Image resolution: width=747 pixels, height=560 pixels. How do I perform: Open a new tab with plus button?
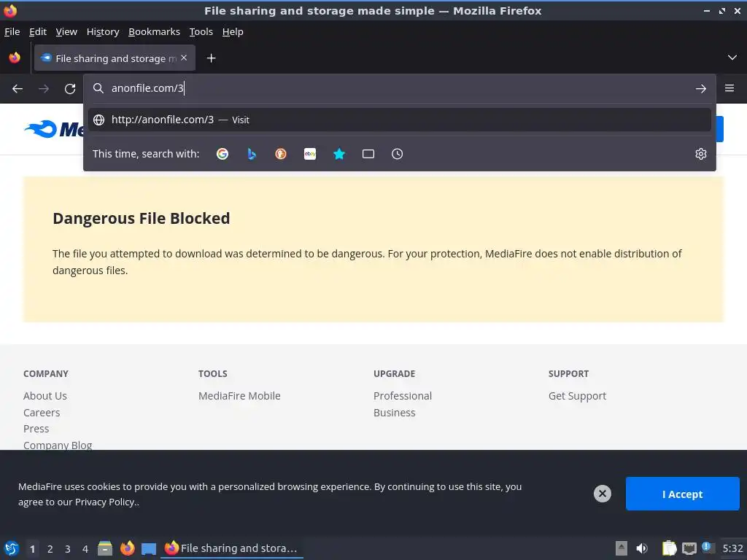[211, 58]
